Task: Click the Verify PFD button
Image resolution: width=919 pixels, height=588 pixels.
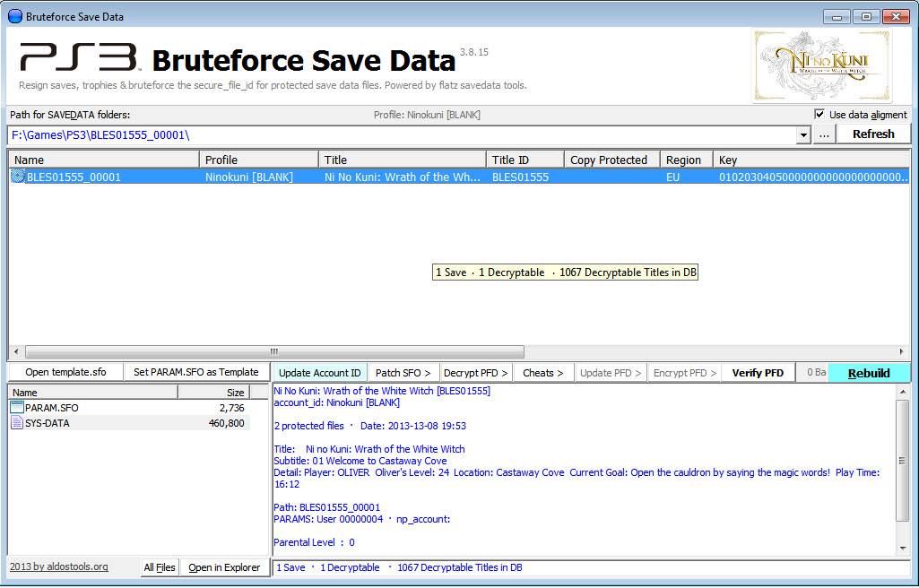Action: [x=758, y=373]
